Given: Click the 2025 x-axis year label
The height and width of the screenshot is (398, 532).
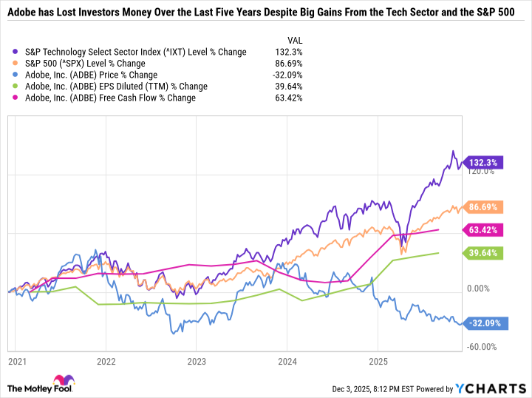Looking at the screenshot, I should pyautogui.click(x=378, y=362).
